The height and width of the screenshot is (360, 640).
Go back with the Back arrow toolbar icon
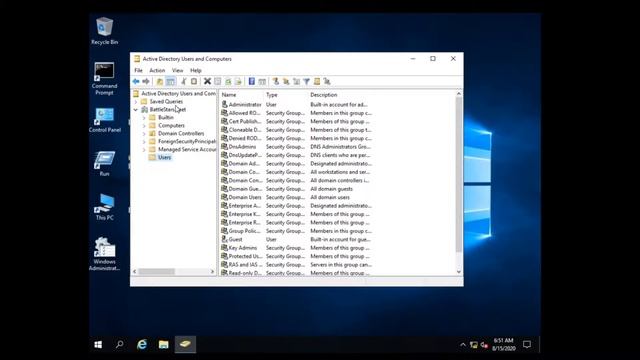pos(136,81)
